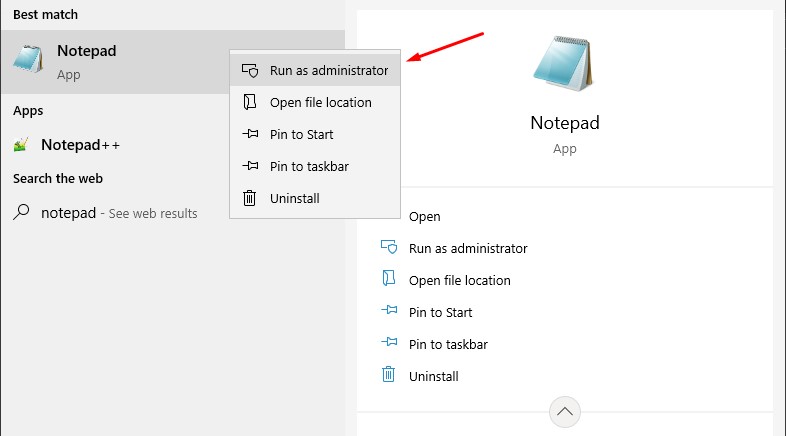Click the shield icon in context menu
786x436 pixels.
click(x=250, y=70)
